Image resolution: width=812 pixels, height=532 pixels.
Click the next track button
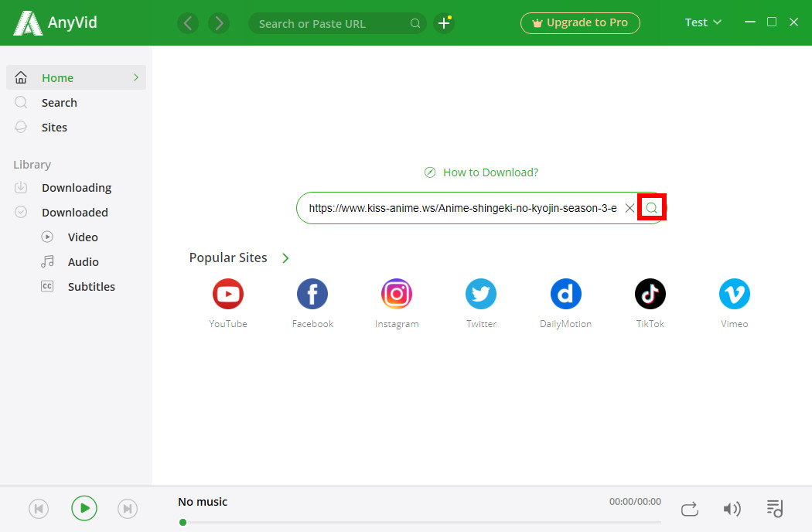tap(128, 509)
